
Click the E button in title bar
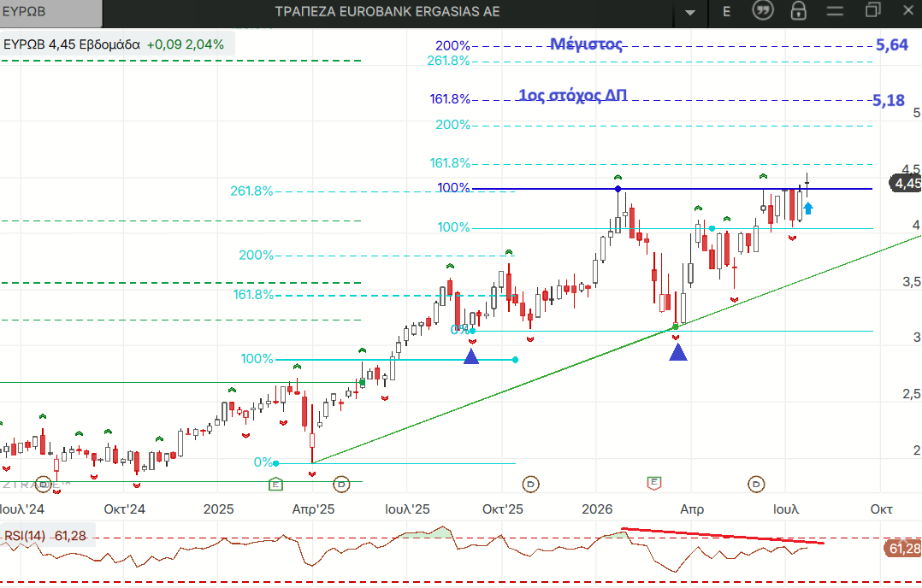tap(727, 12)
